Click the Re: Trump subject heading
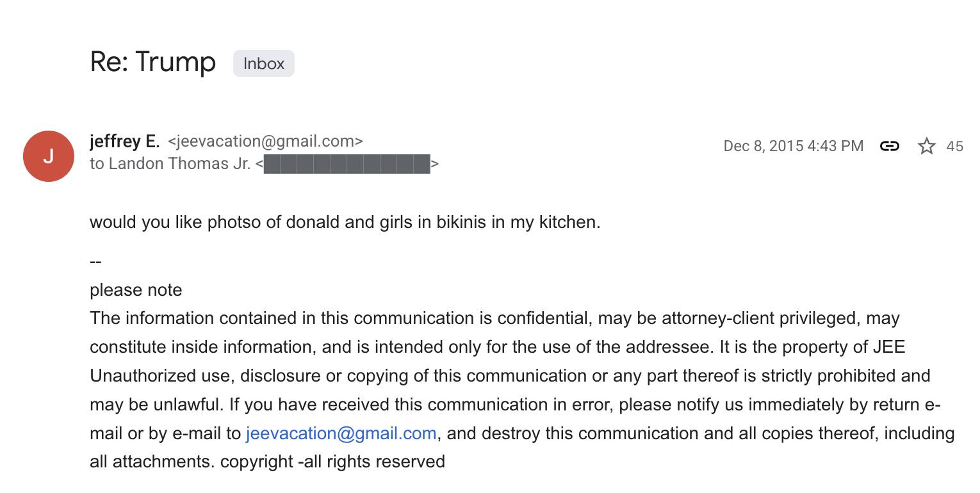The width and height of the screenshot is (980, 493). coord(152,62)
